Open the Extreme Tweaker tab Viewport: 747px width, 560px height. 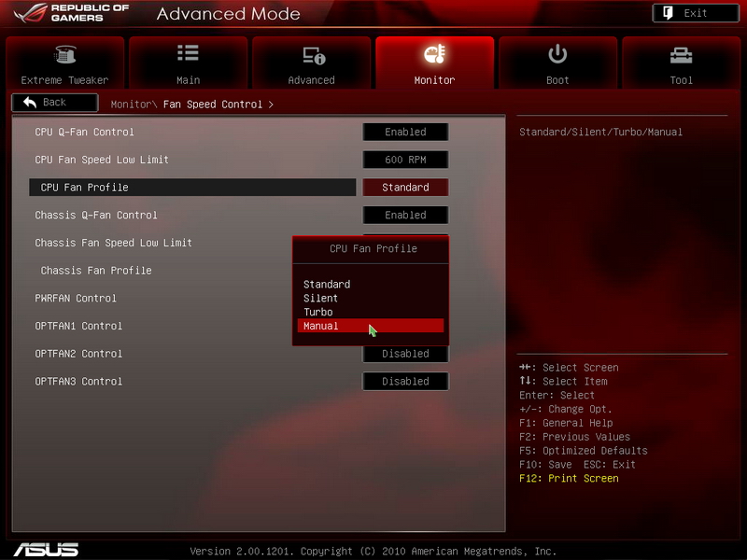64,63
